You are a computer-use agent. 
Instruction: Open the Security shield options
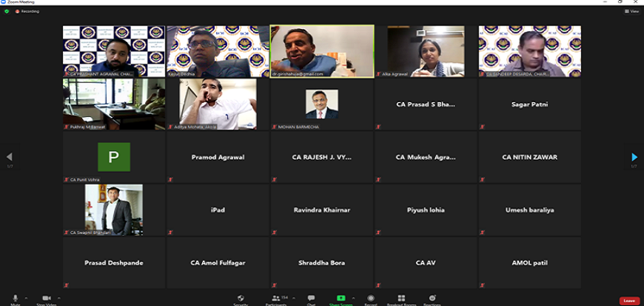(x=241, y=298)
